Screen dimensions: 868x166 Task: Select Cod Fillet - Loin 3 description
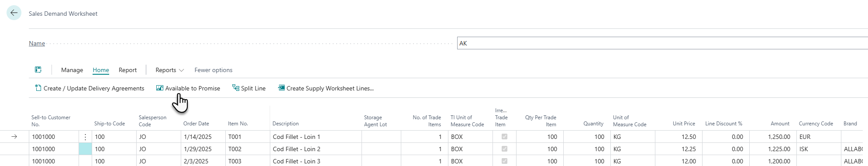click(316, 161)
